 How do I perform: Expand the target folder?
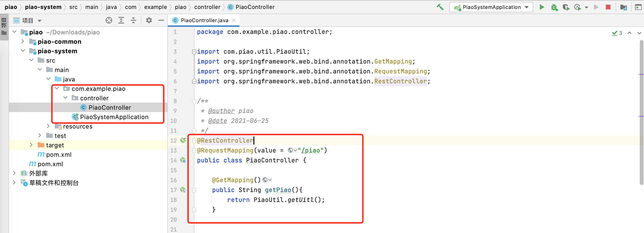click(31, 145)
